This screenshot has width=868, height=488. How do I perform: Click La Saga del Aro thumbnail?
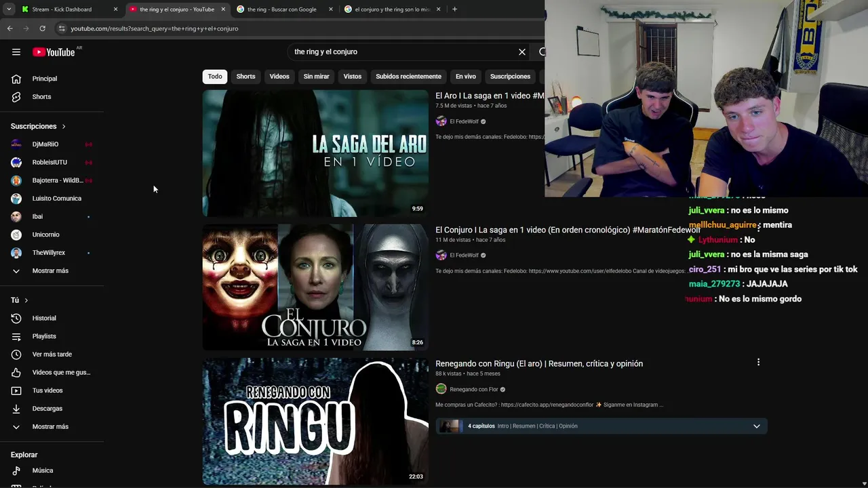point(315,153)
